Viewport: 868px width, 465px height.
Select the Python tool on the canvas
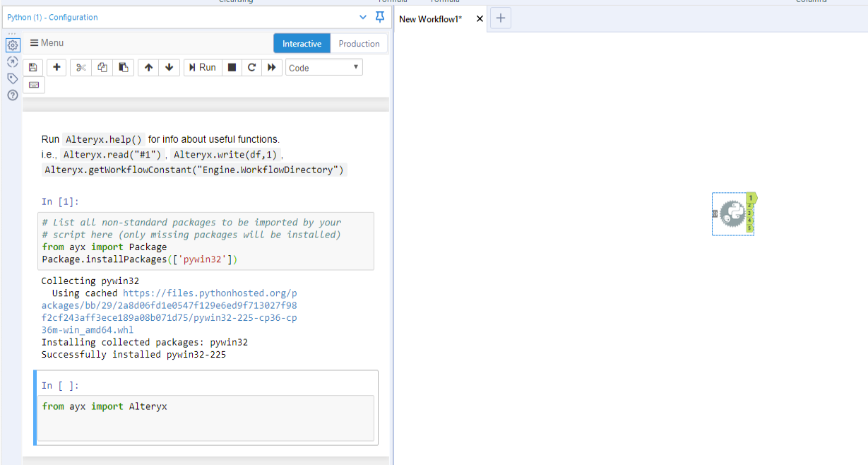tap(732, 213)
